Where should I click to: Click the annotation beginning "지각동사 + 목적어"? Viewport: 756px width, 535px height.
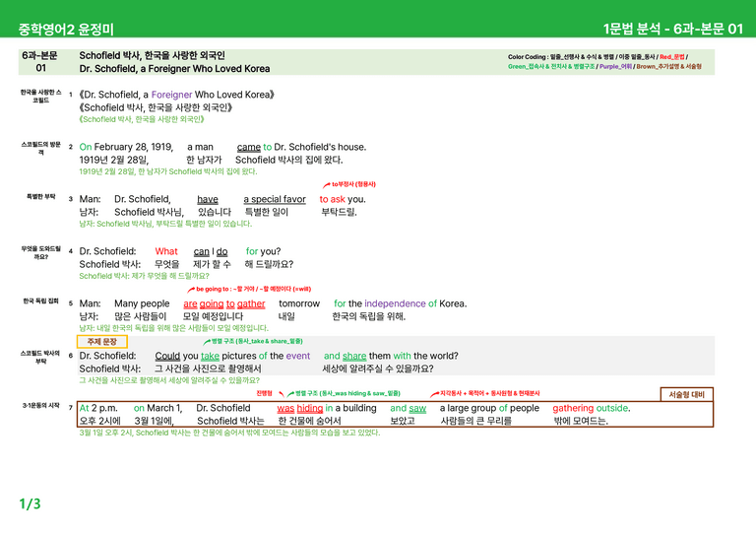[490, 393]
